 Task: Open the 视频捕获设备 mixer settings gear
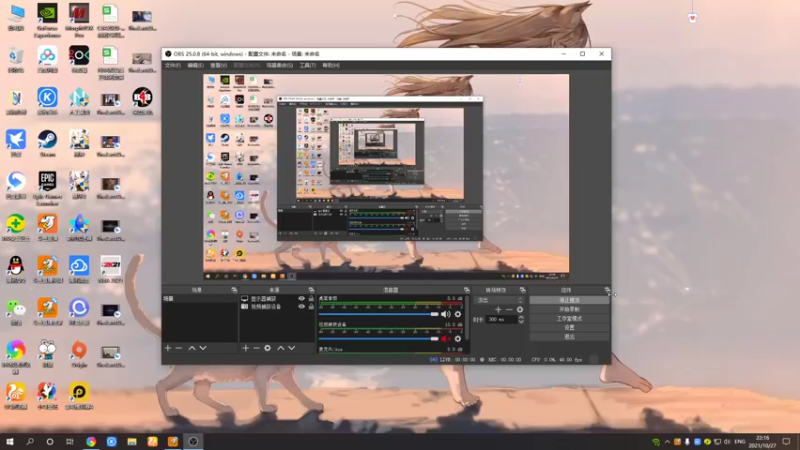pos(458,338)
